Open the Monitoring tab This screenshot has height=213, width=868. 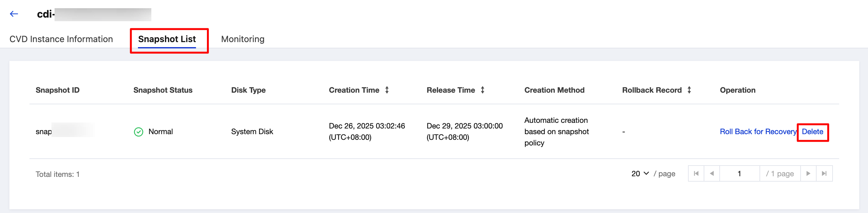point(243,39)
